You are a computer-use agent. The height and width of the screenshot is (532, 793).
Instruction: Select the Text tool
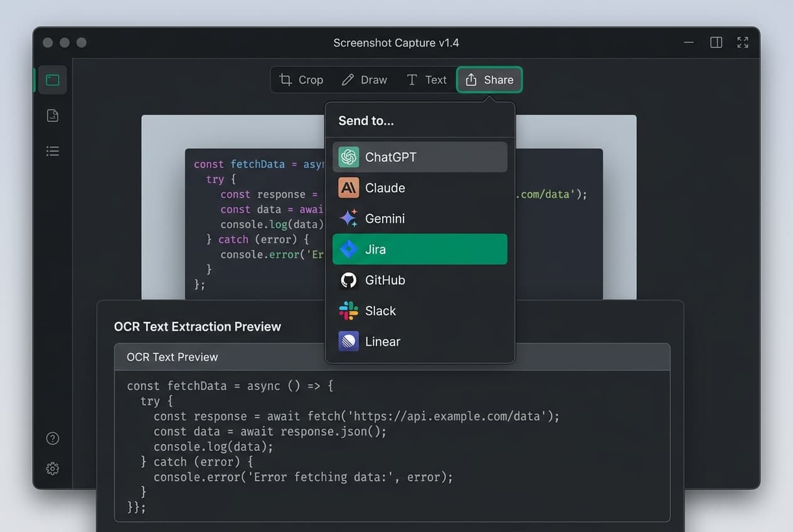(427, 80)
